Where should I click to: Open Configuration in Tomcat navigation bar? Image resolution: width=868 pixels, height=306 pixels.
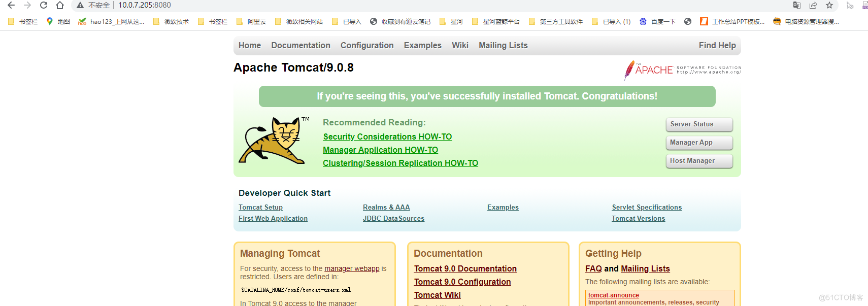[x=367, y=45]
